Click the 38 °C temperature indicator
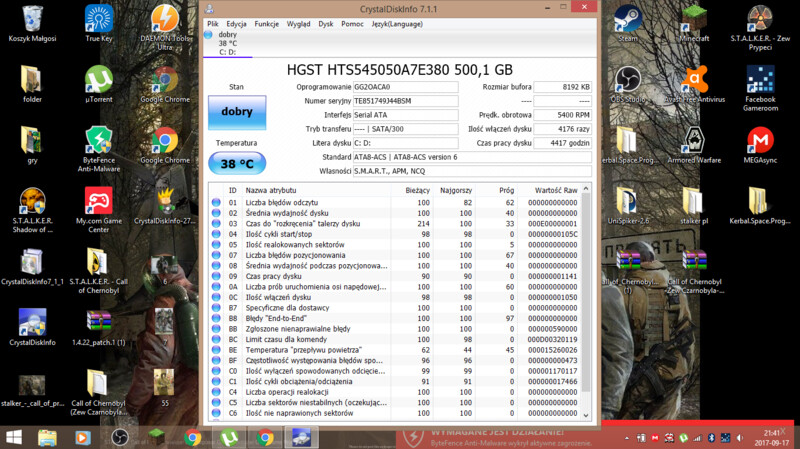Screen dimensions: 800x449 tap(237, 162)
